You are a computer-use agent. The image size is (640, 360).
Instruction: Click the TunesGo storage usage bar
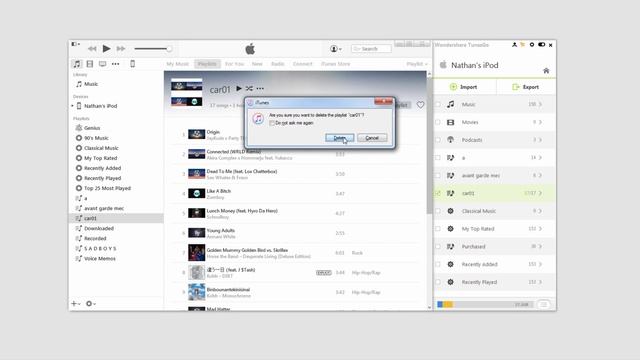(485, 304)
